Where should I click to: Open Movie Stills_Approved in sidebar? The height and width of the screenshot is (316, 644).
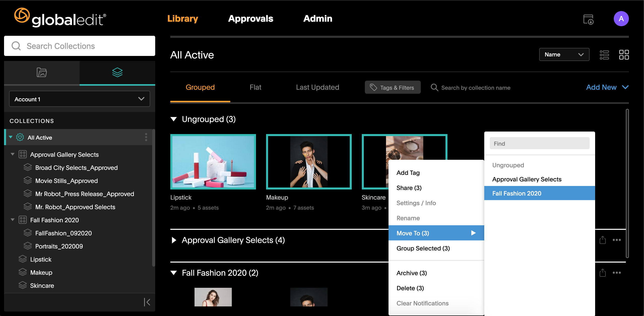coord(67,181)
